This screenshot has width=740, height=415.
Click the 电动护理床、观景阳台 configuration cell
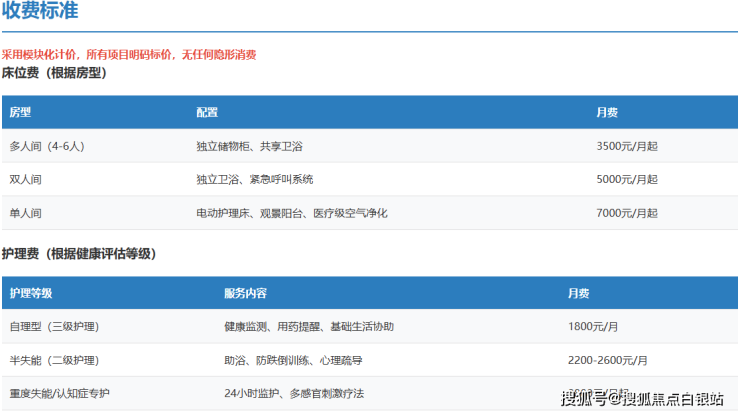pos(292,213)
